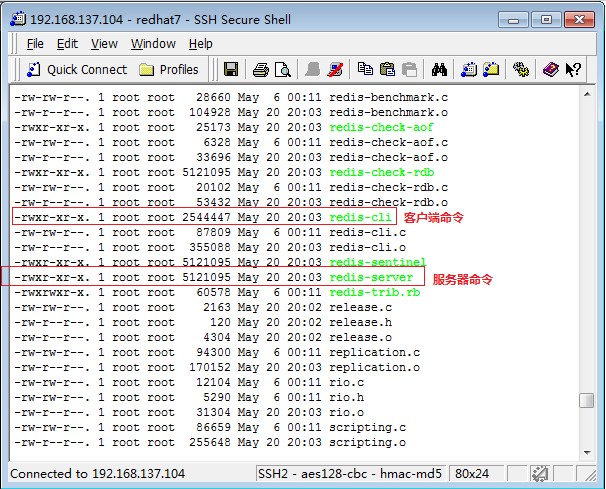The width and height of the screenshot is (606, 489).
Task: Click 'scripting.c' file name
Action: 368,427
